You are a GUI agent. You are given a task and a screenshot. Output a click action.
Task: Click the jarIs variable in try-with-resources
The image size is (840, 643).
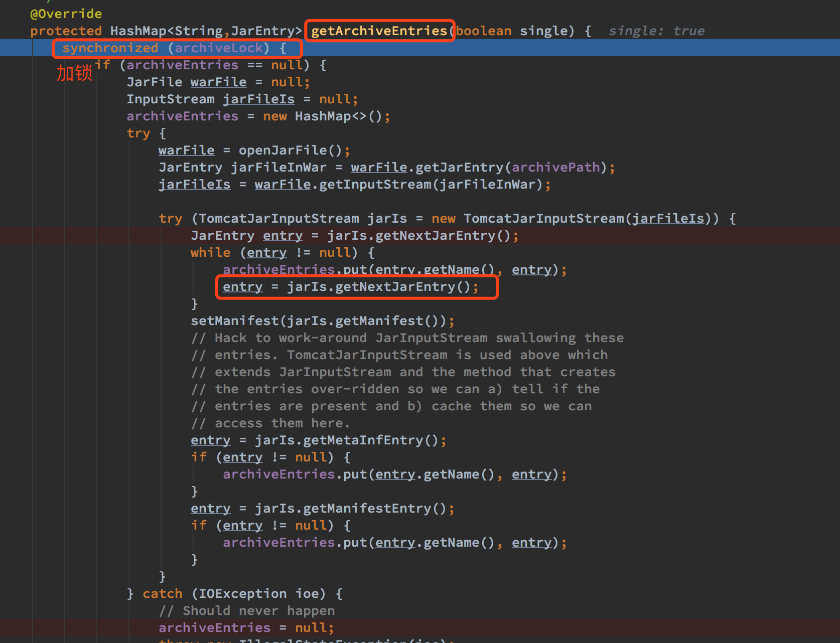[387, 218]
